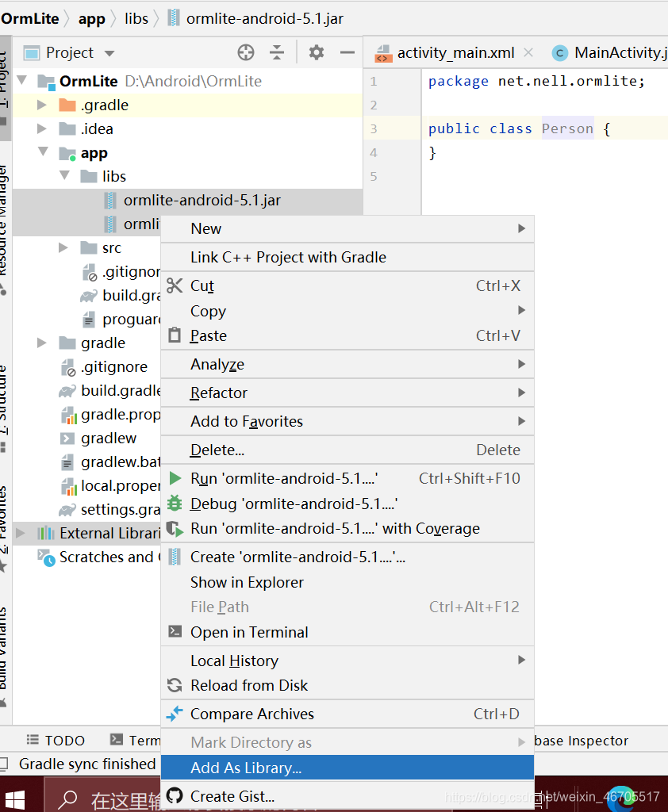This screenshot has width=668, height=812.
Task: Expand the .gradle folder
Action: (42, 105)
